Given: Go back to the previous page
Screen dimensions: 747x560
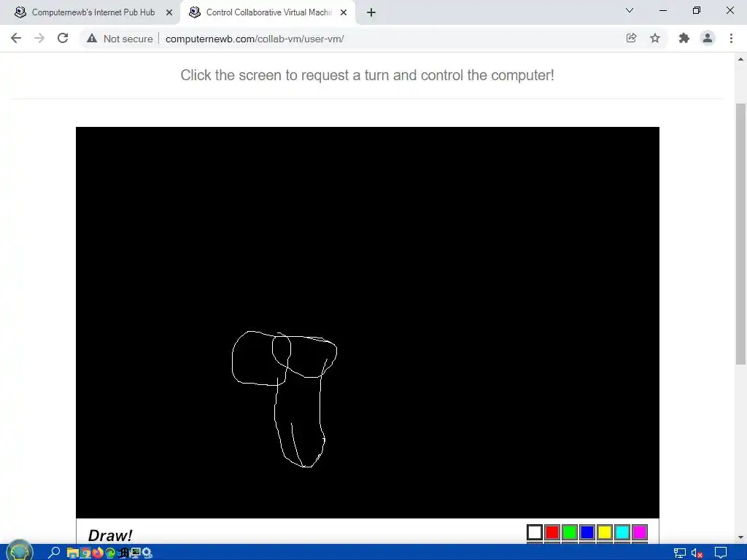Looking at the screenshot, I should [16, 39].
